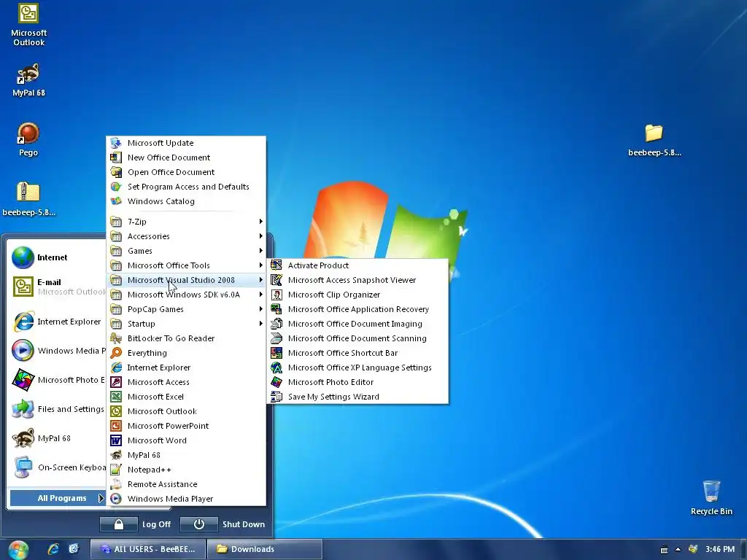Open Files and Settings transfer entry

pyautogui.click(x=58, y=409)
